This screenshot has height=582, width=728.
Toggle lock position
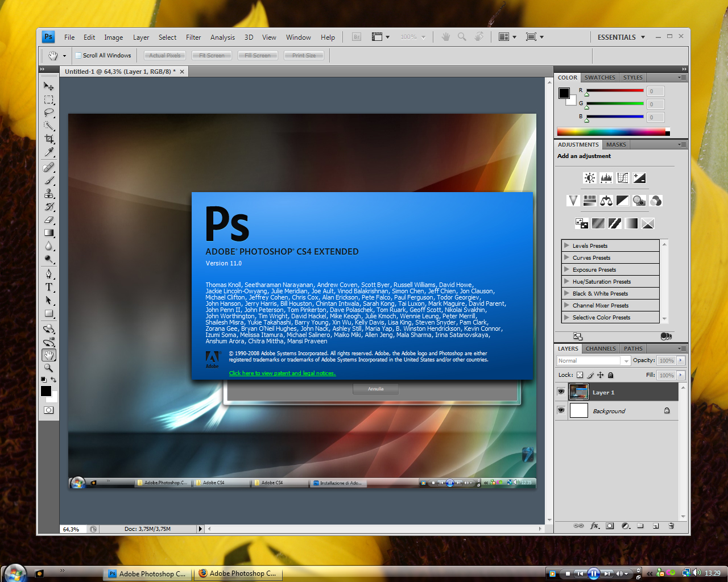(600, 375)
